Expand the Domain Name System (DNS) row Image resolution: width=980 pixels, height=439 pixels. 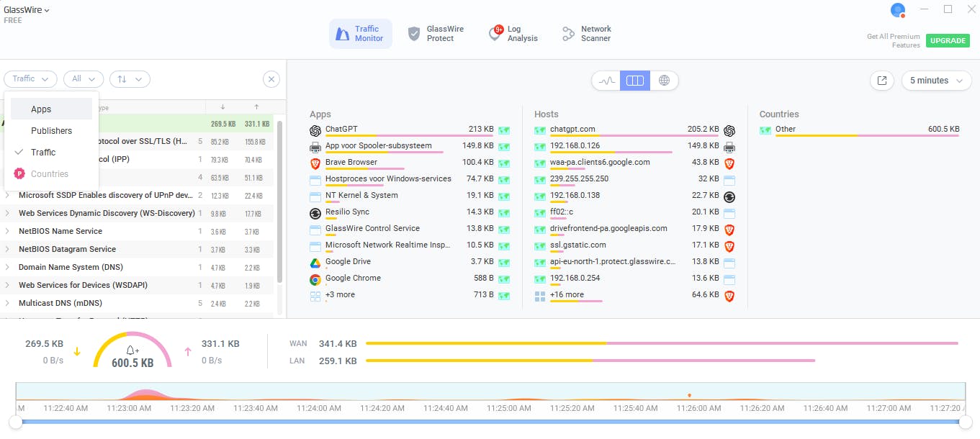(x=7, y=267)
